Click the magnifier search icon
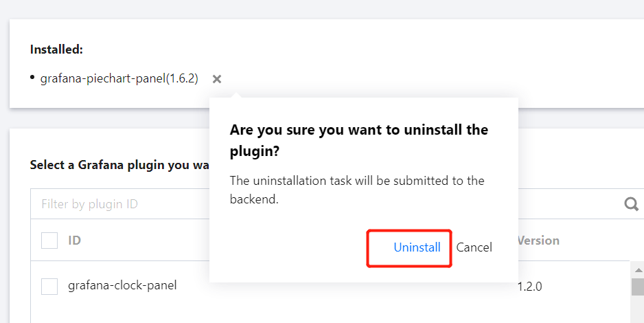The width and height of the screenshot is (644, 323). coord(630,203)
